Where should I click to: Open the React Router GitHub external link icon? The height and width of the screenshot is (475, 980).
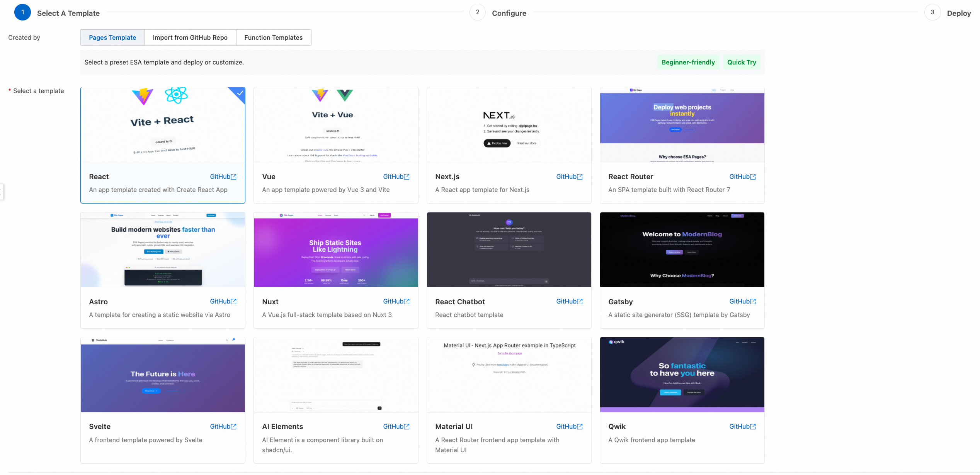tap(753, 177)
